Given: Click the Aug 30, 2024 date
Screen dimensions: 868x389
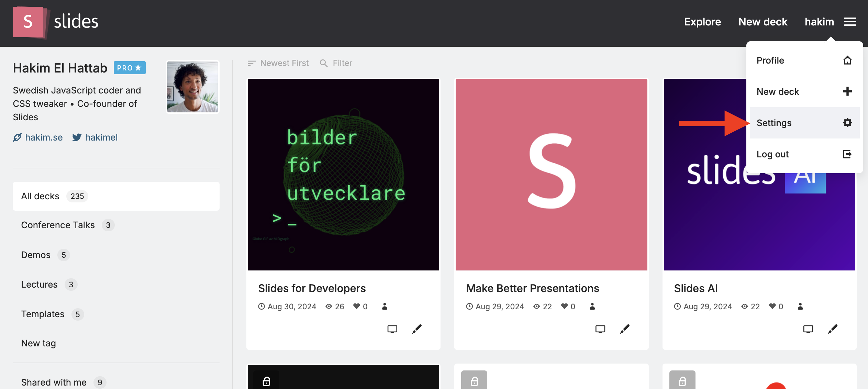Looking at the screenshot, I should 292,307.
